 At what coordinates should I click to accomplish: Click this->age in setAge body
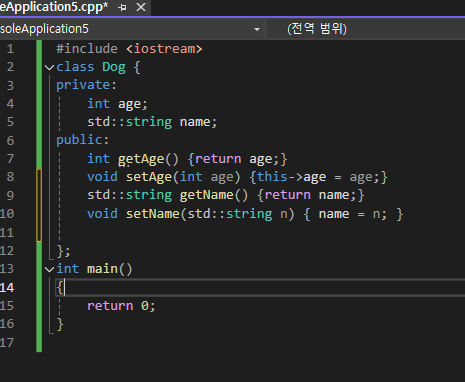[291, 177]
